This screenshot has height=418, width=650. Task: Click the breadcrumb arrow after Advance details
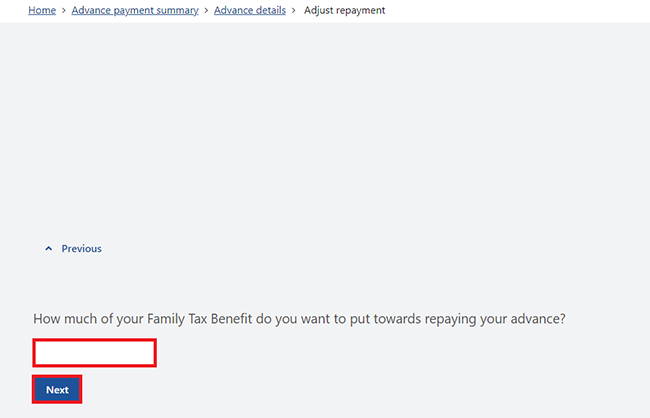(293, 10)
